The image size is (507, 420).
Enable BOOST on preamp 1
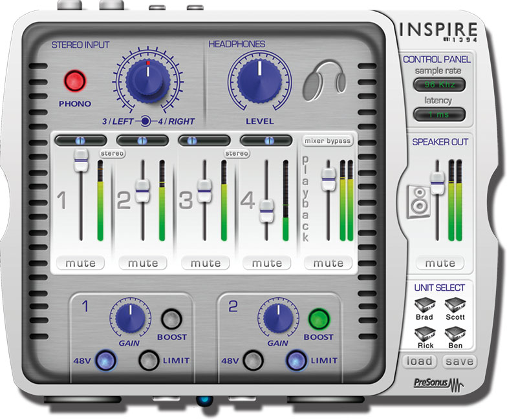tap(171, 319)
